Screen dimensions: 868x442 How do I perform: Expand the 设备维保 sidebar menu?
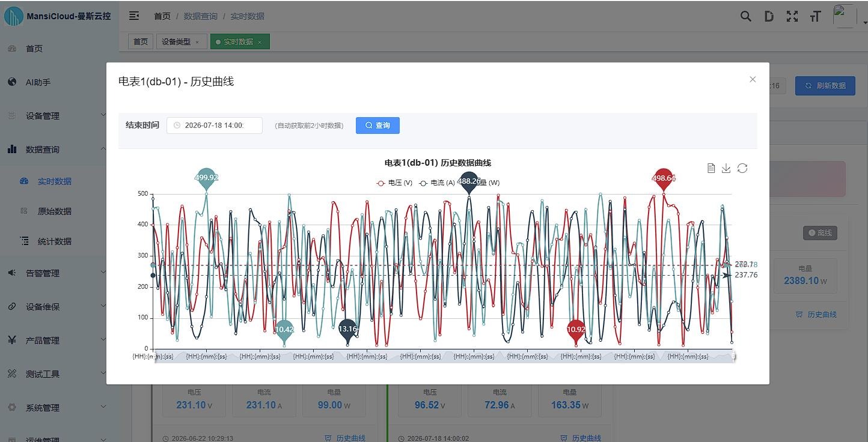pyautogui.click(x=59, y=307)
